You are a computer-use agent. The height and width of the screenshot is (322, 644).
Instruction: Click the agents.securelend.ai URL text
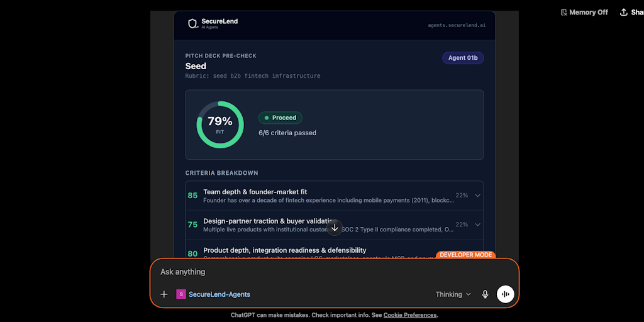tap(457, 25)
